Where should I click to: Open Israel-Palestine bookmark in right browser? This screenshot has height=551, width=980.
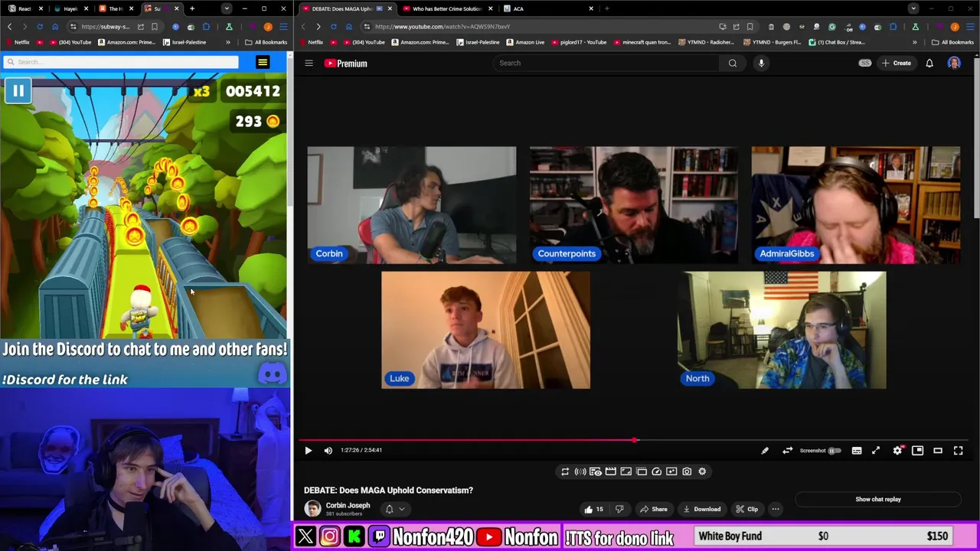[x=478, y=42]
